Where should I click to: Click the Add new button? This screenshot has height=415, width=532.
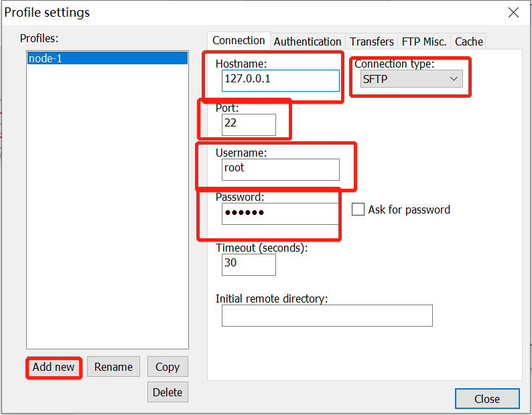54,367
